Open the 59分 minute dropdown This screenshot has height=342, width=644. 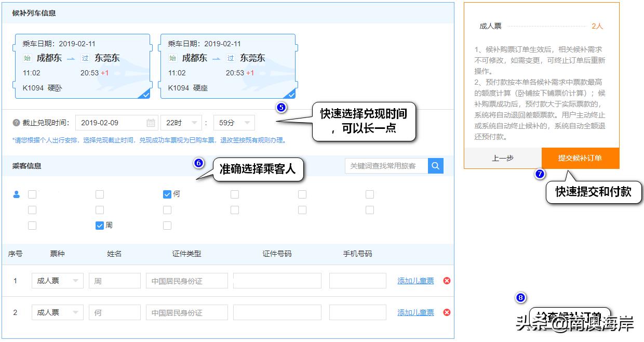233,123
